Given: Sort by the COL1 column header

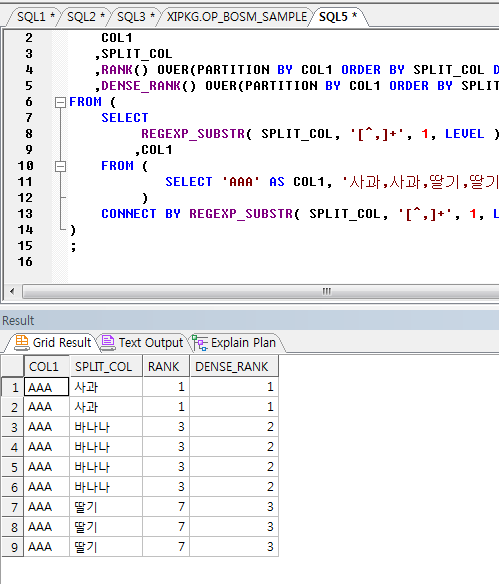Looking at the screenshot, I should [x=47, y=366].
